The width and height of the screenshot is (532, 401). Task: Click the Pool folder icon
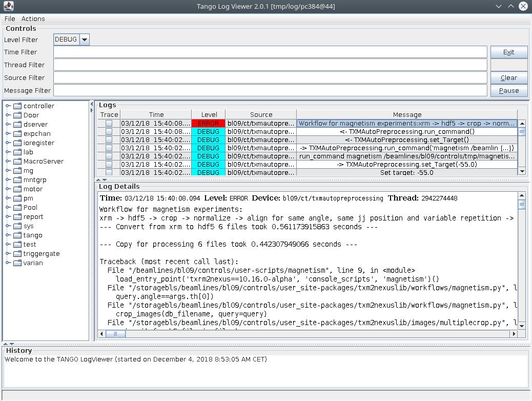tap(17, 207)
